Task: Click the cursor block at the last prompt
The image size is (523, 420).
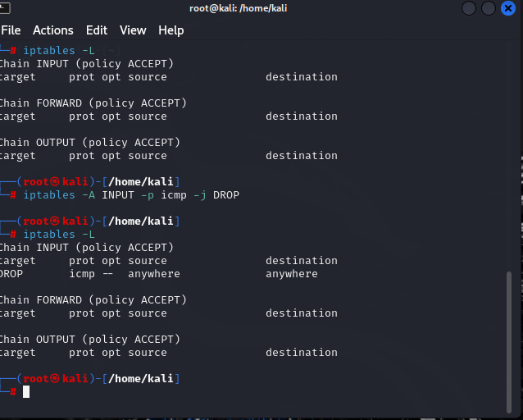Action: pyautogui.click(x=26, y=392)
